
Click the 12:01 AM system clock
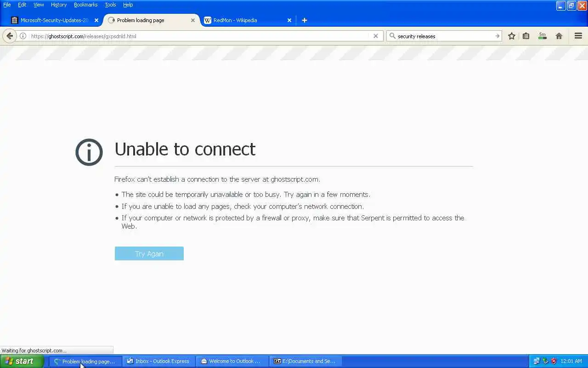pyautogui.click(x=571, y=361)
